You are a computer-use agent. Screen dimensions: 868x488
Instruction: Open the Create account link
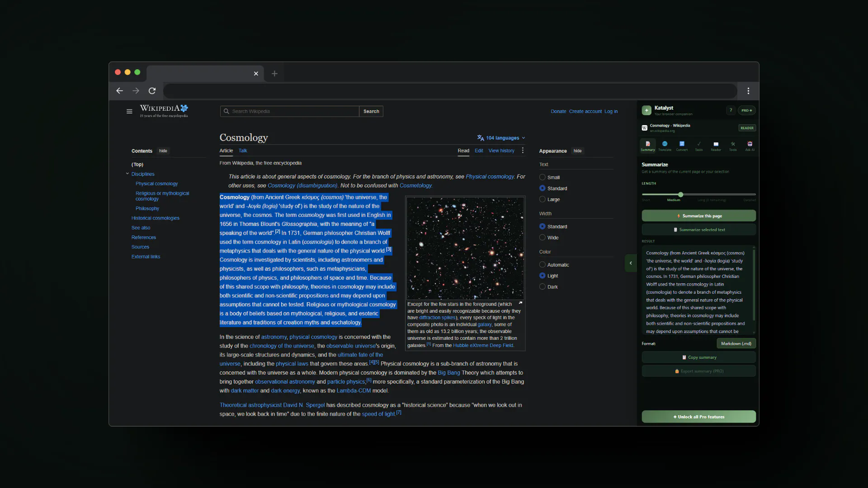coord(585,111)
